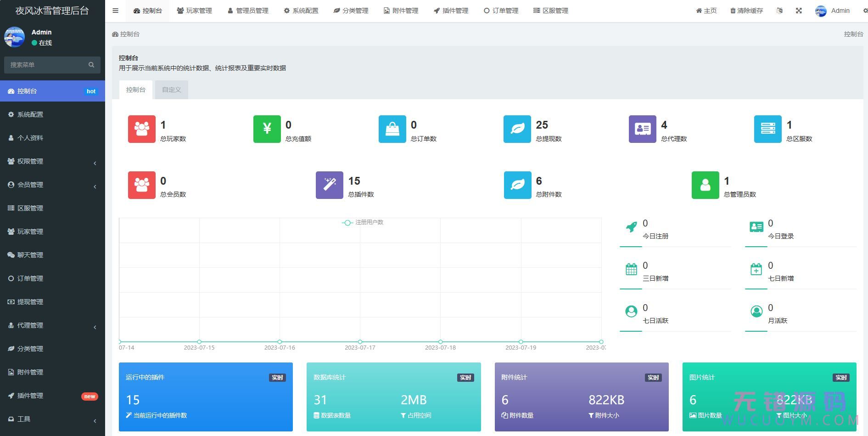Viewport: 868px width, 436px height.
Task: Expand the 代理管理 sidebar menu
Action: (x=52, y=325)
